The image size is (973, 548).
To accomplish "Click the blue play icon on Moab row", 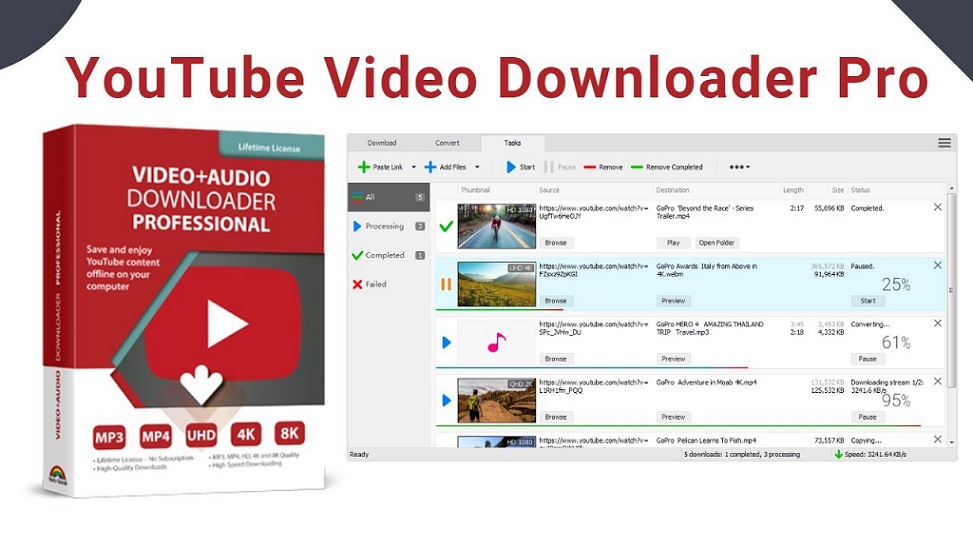I will pyautogui.click(x=446, y=400).
